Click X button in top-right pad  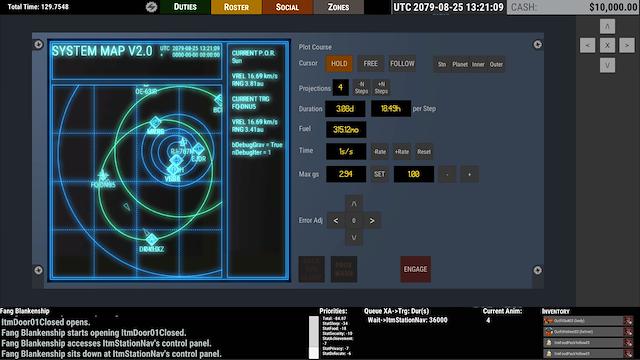coord(607,45)
